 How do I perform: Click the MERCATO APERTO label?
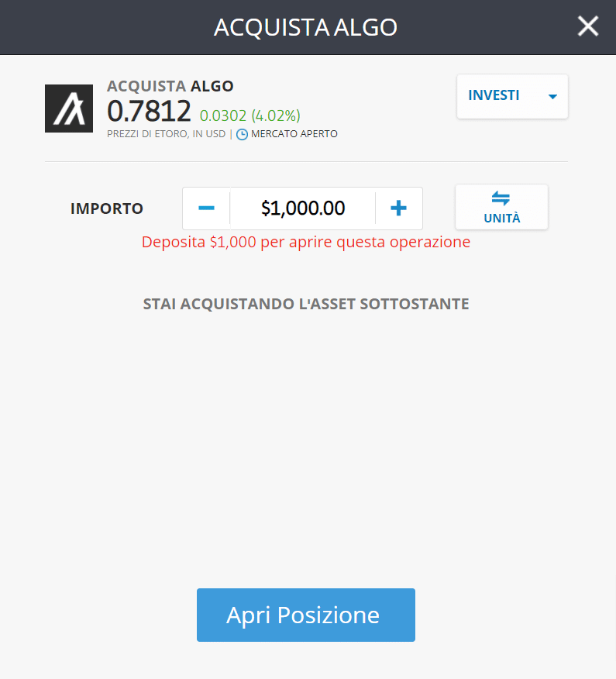pyautogui.click(x=294, y=134)
